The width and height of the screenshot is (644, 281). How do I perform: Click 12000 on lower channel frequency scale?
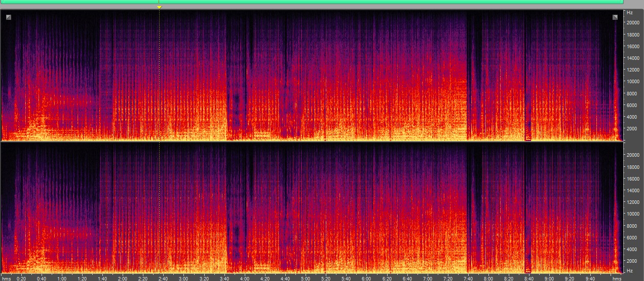(x=633, y=202)
